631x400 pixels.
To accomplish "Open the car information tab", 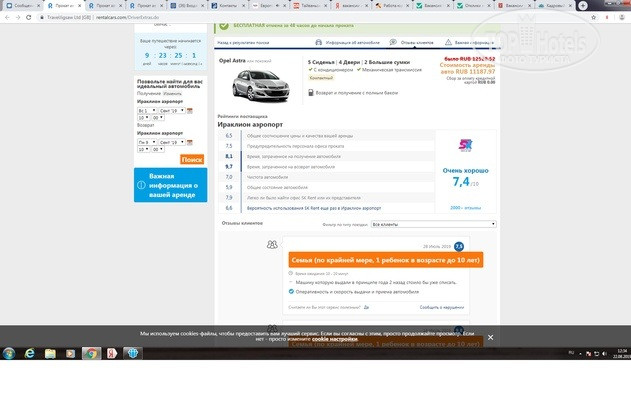I will tap(347, 44).
